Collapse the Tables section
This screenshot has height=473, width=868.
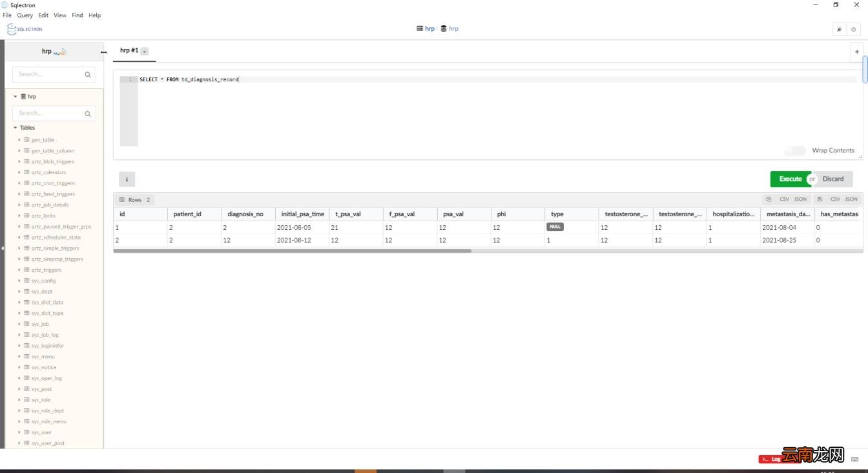point(15,128)
